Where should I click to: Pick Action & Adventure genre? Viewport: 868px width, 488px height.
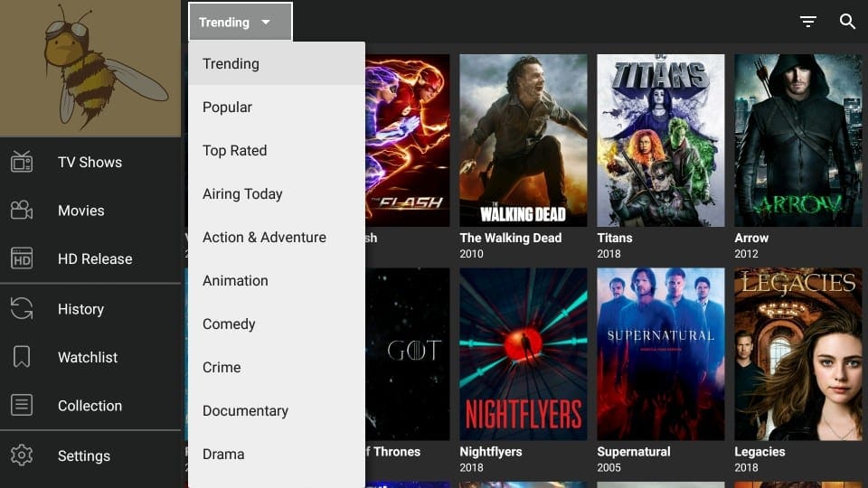[277, 237]
